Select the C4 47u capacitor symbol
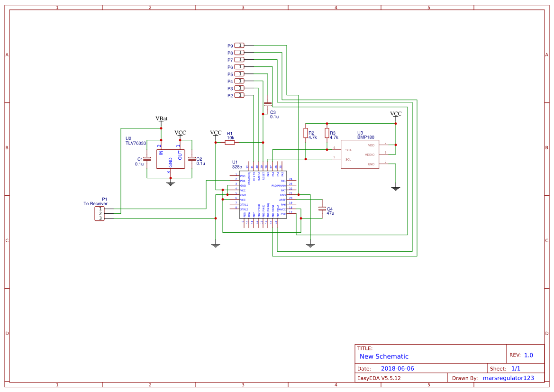The height and width of the screenshot is (392, 554). tap(323, 209)
